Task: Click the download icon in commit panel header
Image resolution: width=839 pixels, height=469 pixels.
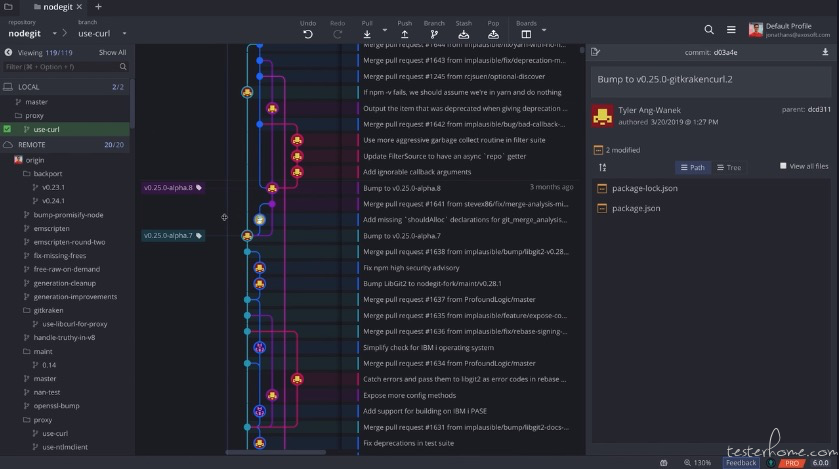Action: click(x=825, y=52)
